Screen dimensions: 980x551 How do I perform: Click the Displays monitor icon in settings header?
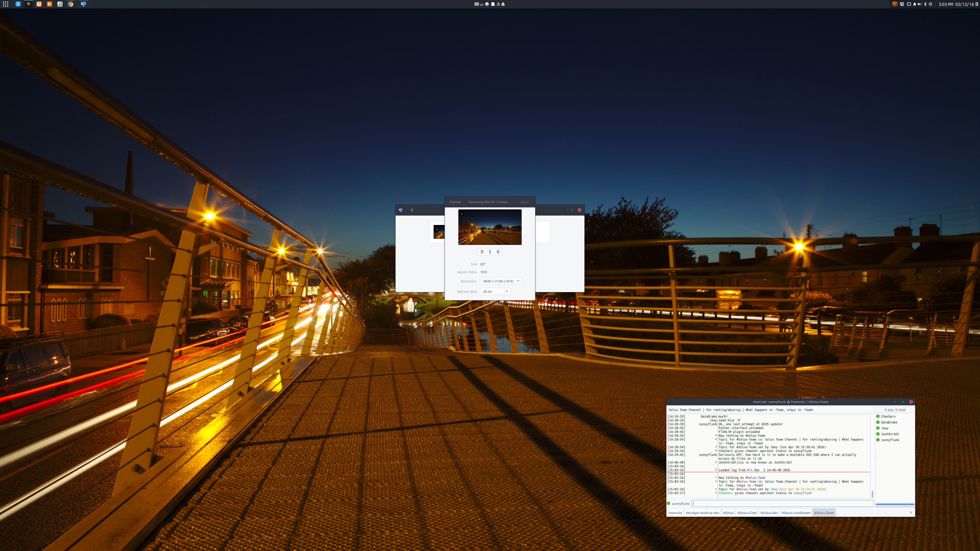(401, 210)
